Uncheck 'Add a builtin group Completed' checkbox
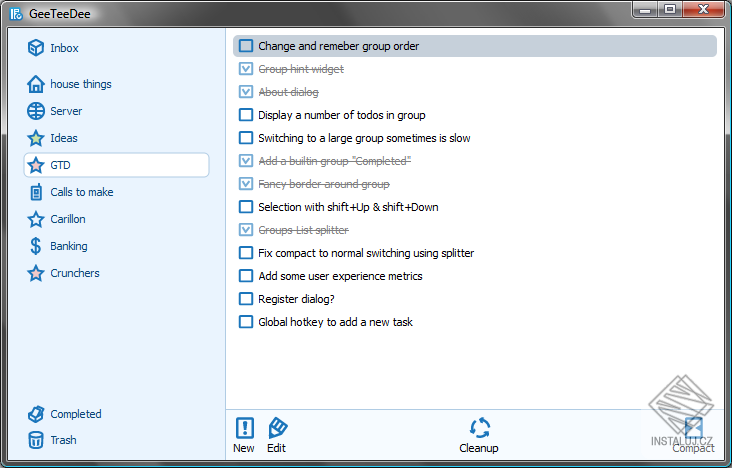The width and height of the screenshot is (732, 468). point(246,161)
